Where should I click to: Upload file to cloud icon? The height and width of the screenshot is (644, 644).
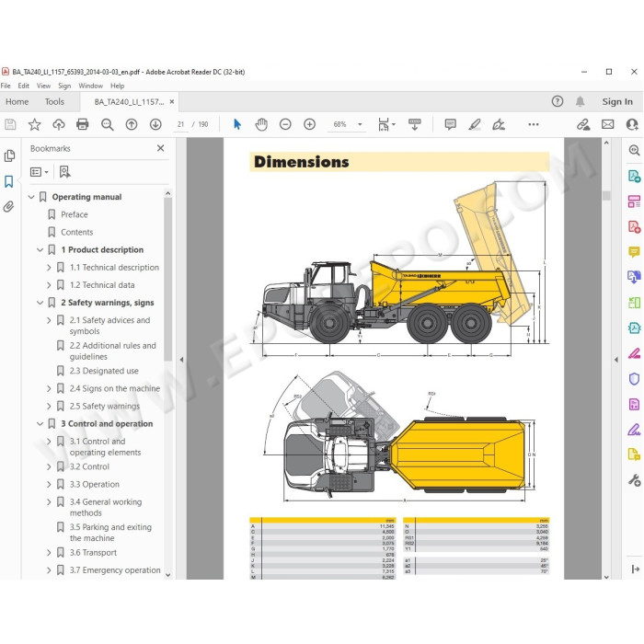pos(59,124)
